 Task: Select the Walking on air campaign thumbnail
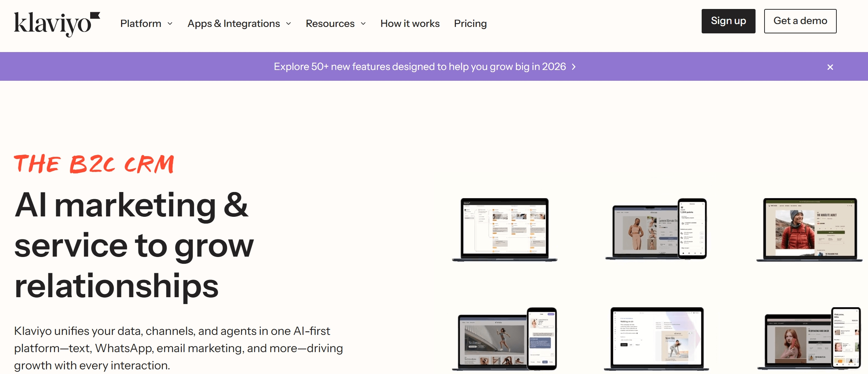click(x=657, y=339)
